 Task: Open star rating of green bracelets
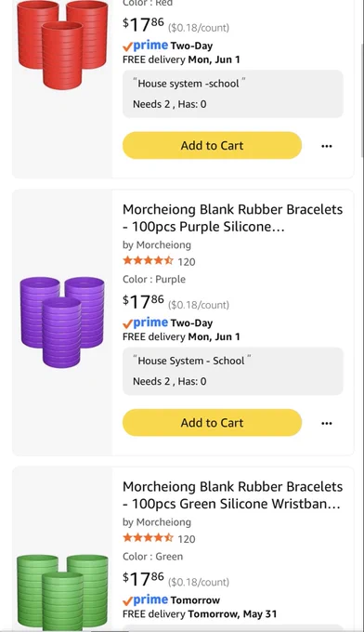point(148,538)
